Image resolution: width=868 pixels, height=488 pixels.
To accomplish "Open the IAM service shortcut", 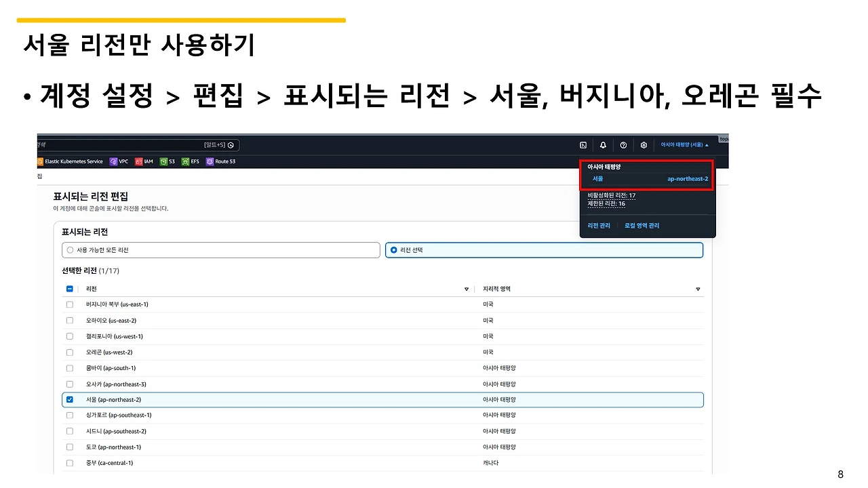I will tap(144, 161).
